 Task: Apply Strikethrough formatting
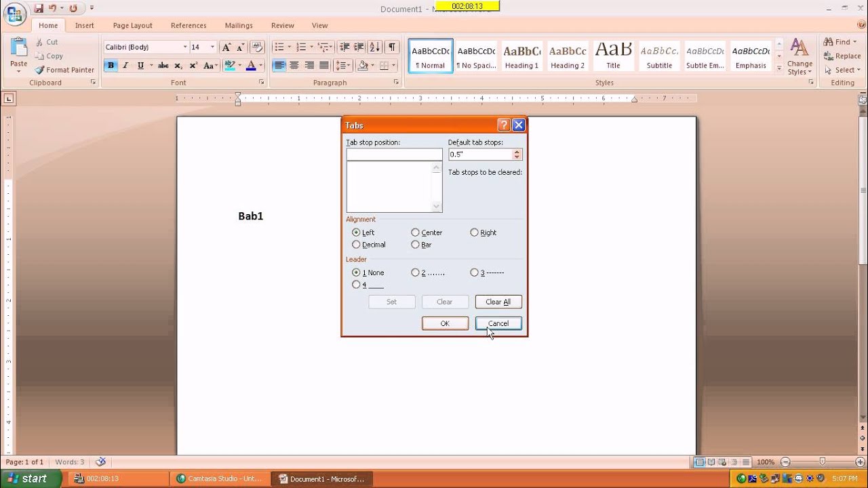coord(163,66)
